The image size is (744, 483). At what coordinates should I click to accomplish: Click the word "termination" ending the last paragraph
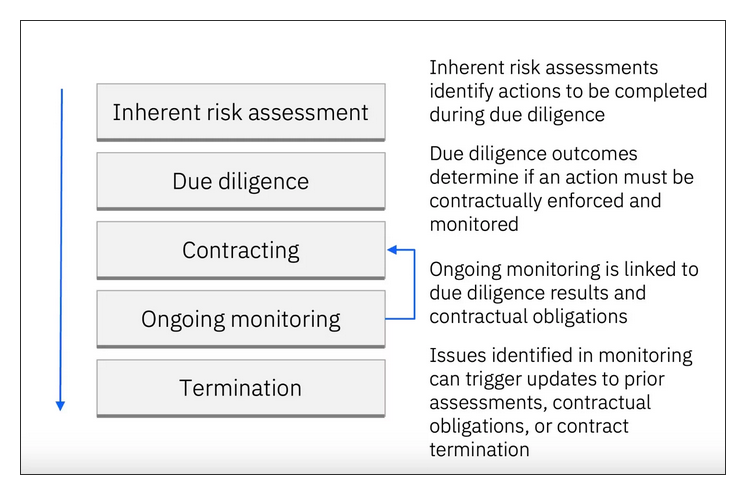(479, 450)
